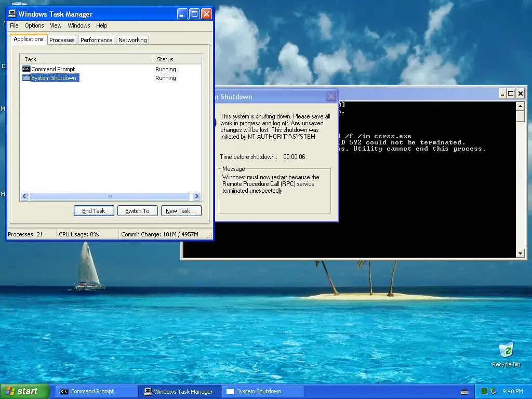Click the tray icon next to the clock

(x=494, y=392)
